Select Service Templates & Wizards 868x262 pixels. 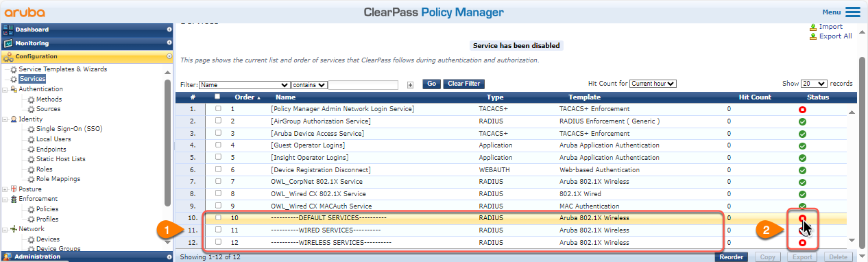pos(63,69)
